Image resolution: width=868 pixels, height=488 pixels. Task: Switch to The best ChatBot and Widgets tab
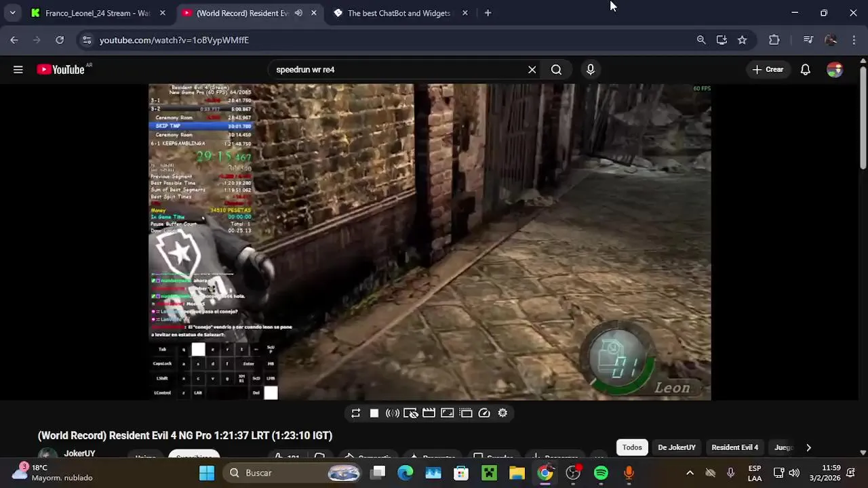(399, 13)
